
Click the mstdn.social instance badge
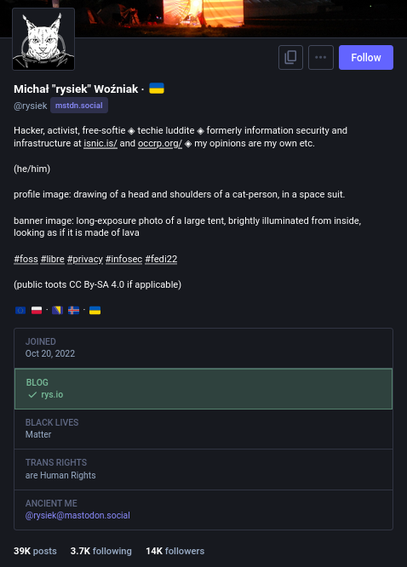pyautogui.click(x=79, y=106)
